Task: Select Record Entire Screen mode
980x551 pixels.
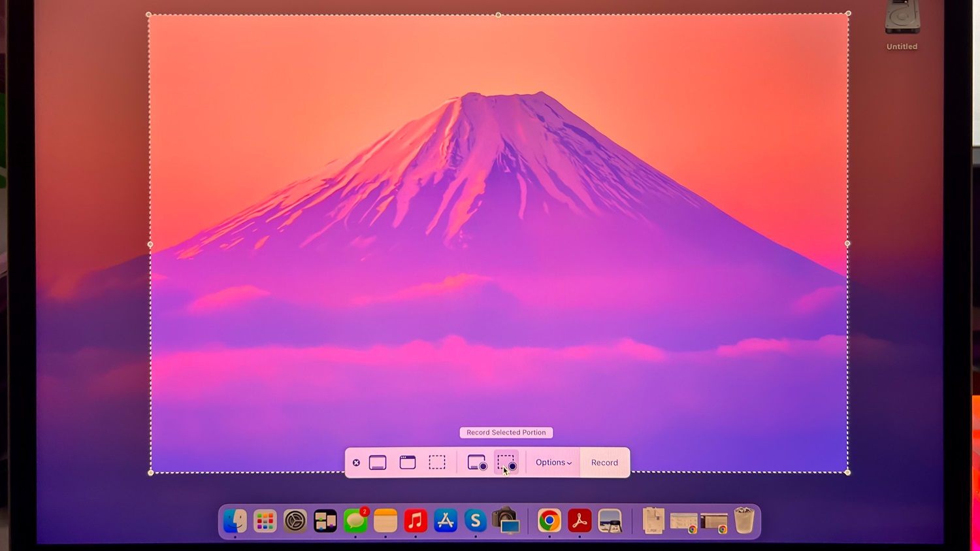Action: pos(477,463)
